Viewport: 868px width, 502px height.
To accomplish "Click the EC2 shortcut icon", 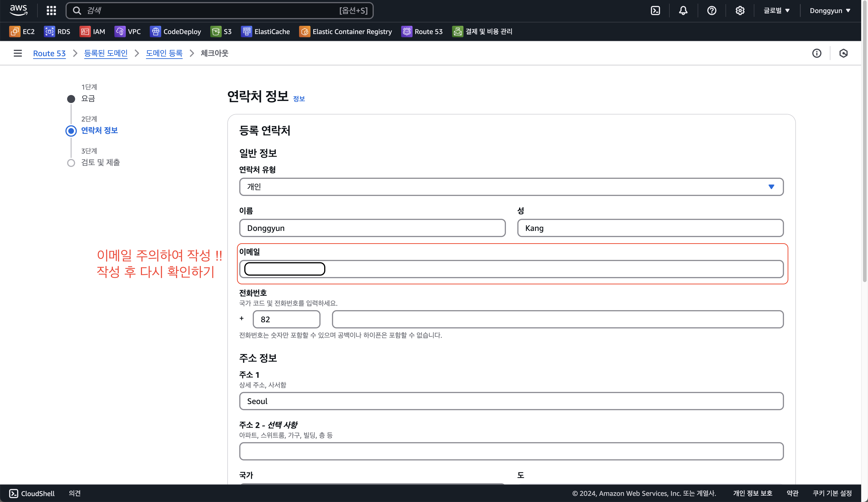I will pyautogui.click(x=14, y=32).
